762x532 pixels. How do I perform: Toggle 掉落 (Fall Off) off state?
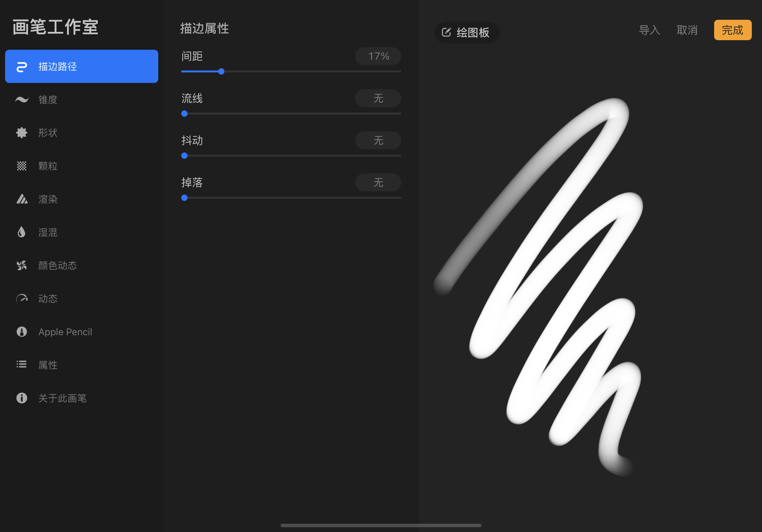point(377,183)
